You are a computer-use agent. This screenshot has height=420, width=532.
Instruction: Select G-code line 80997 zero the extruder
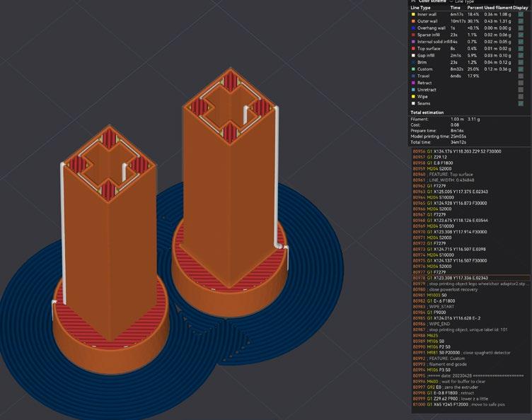[470, 387]
